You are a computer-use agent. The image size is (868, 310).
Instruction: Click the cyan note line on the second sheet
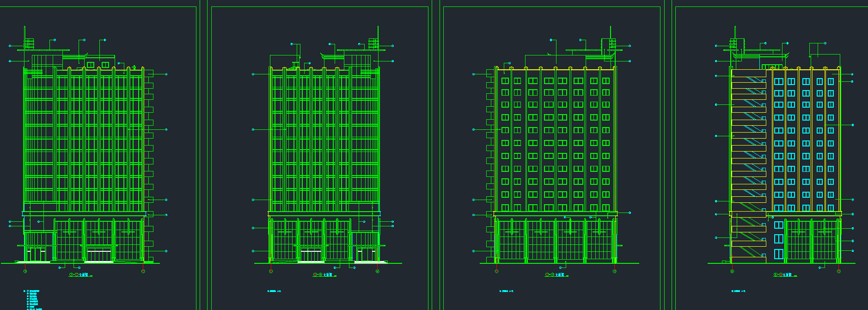(x=274, y=291)
